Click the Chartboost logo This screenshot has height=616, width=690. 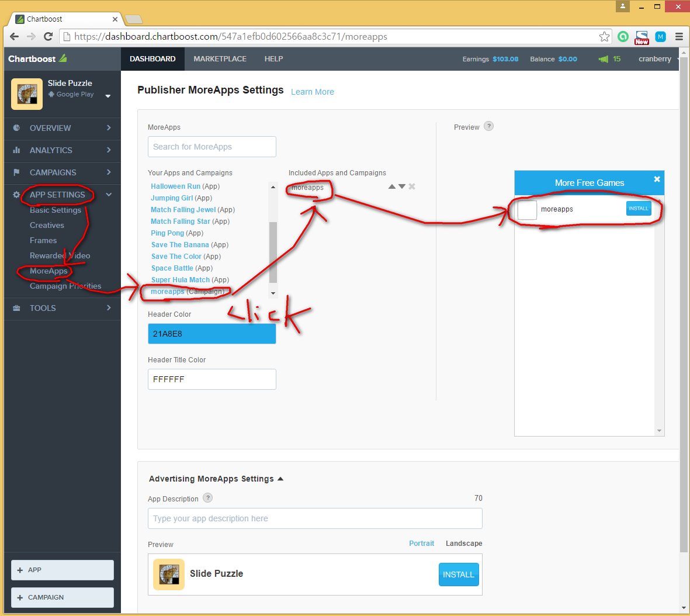[37, 58]
